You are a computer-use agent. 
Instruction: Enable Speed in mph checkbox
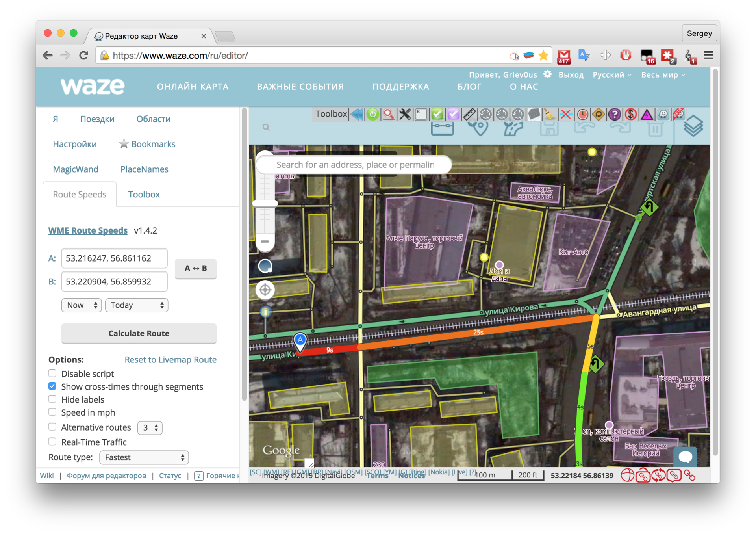click(52, 412)
